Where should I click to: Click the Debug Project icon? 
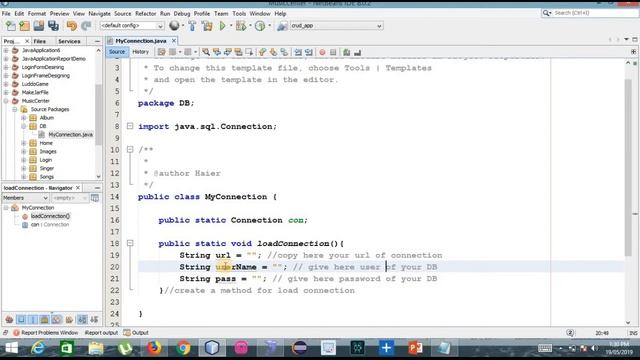click(x=241, y=26)
